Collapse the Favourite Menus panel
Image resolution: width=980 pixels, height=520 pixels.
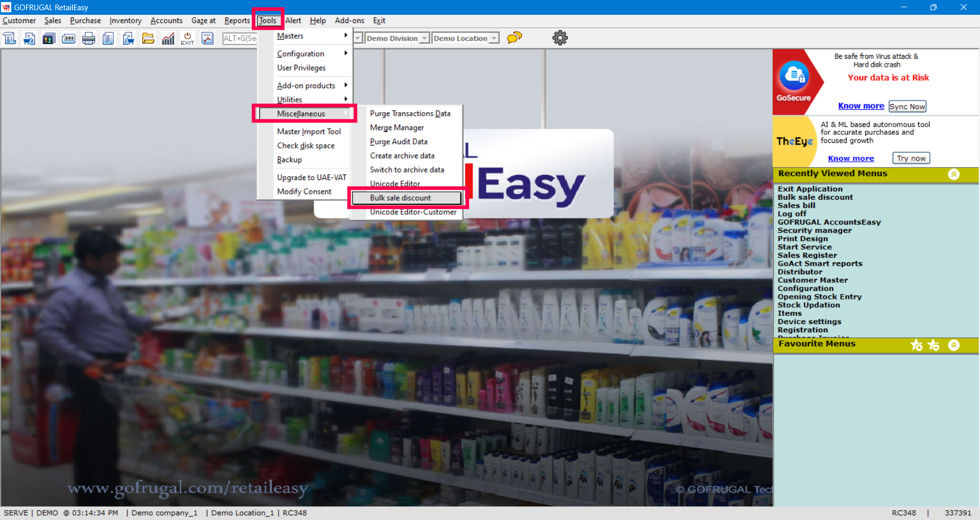point(953,345)
